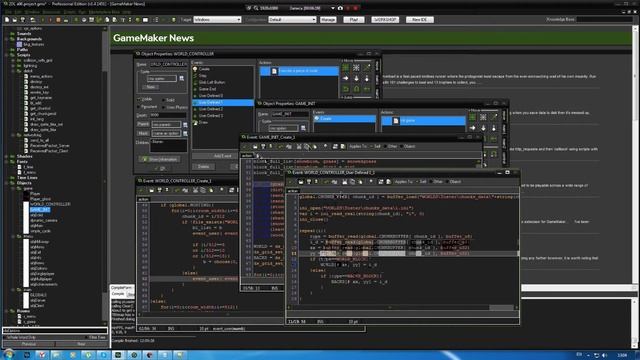The width and height of the screenshot is (640, 360).
Task: Click the Create room toolbar icon
Action: [x=145, y=20]
